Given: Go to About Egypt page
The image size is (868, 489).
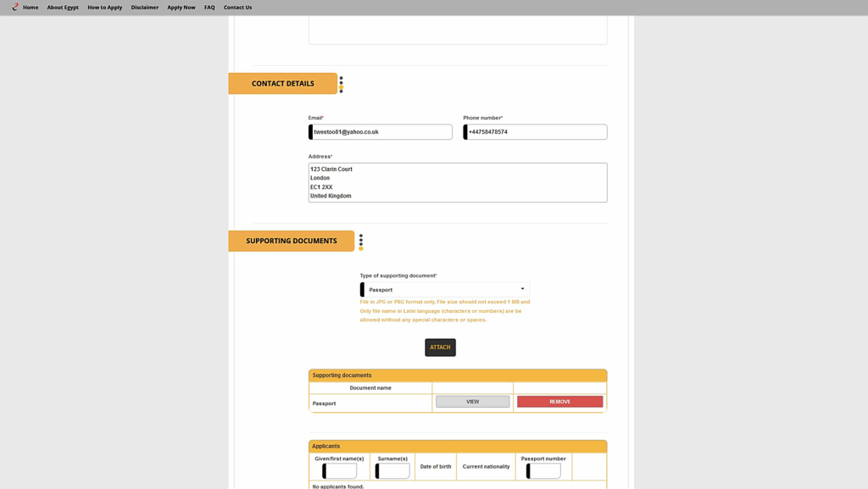Looking at the screenshot, I should (63, 8).
